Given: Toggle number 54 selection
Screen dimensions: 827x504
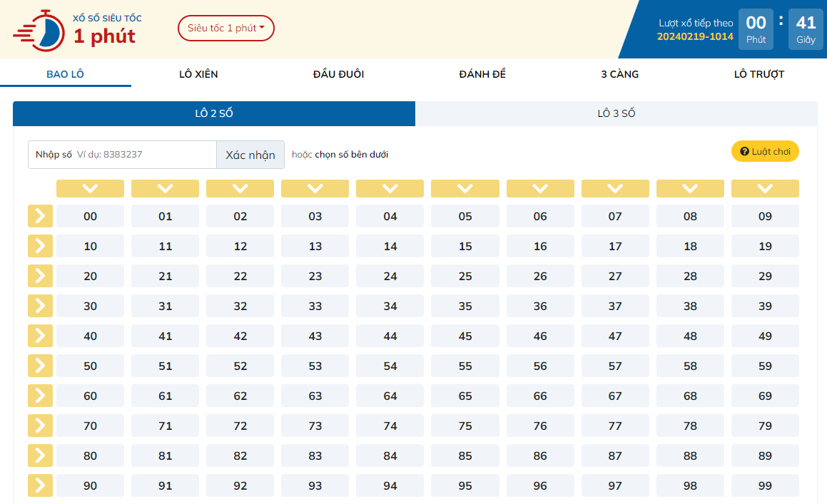Looking at the screenshot, I should point(390,366).
